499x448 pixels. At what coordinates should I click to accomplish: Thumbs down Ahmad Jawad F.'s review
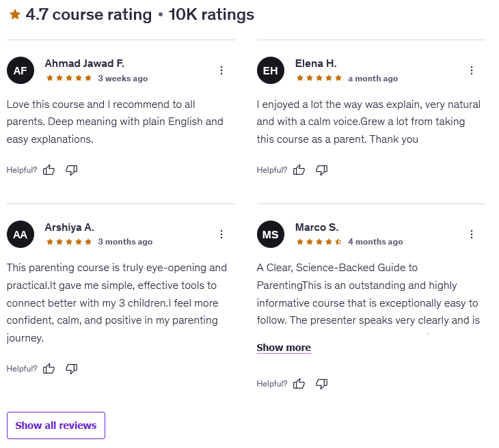point(71,170)
